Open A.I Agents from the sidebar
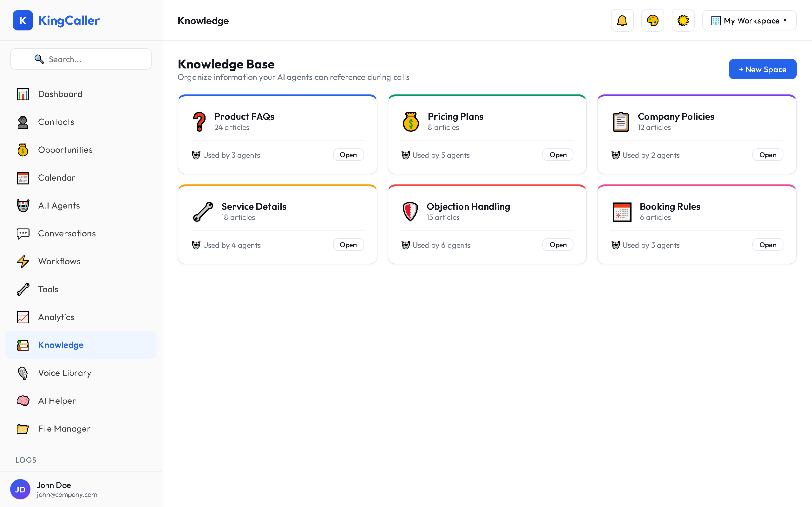 point(59,206)
